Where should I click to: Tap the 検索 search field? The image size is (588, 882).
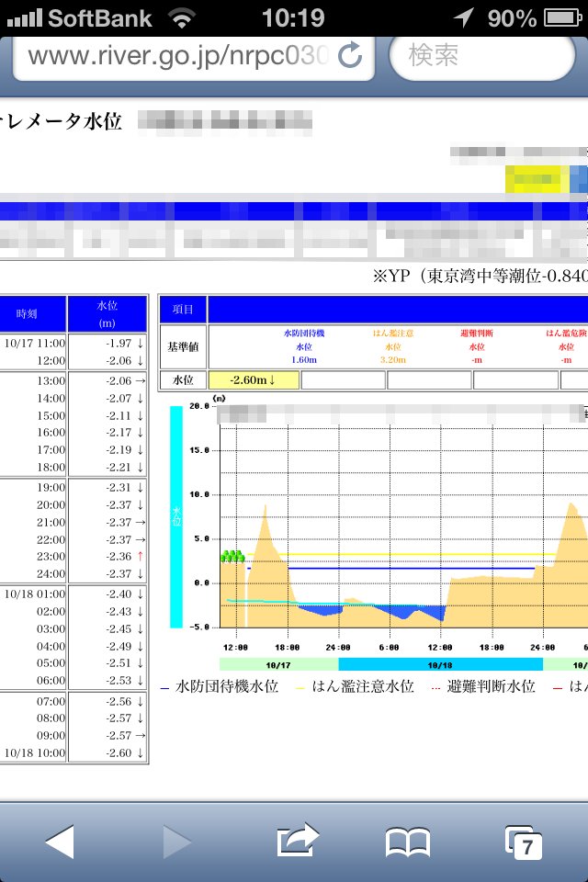pyautogui.click(x=482, y=56)
